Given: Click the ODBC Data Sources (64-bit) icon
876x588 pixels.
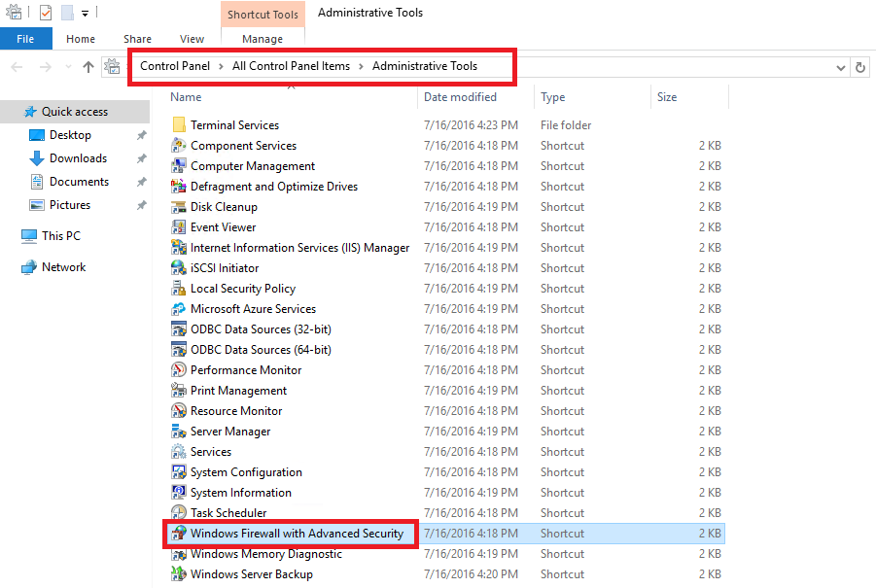Looking at the screenshot, I should (179, 350).
